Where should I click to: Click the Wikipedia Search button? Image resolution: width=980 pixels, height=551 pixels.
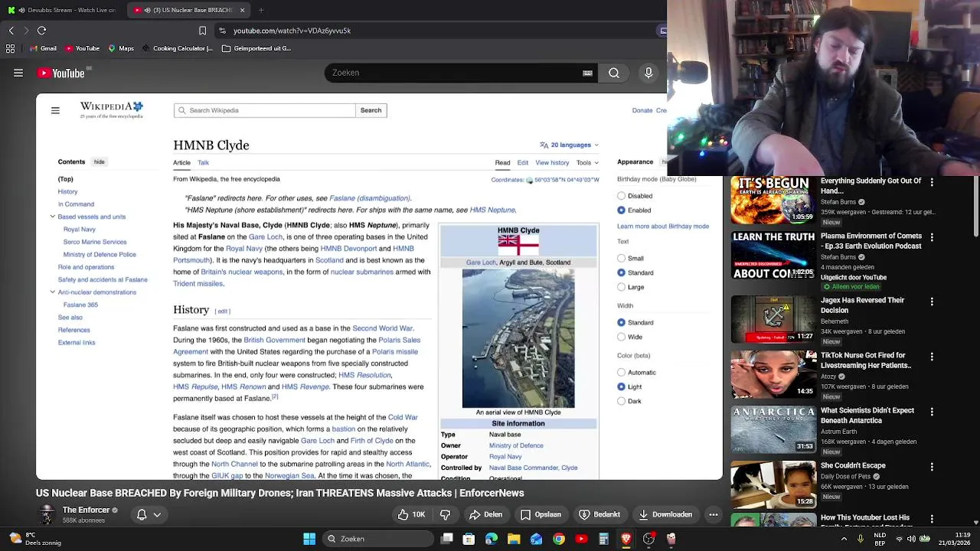click(371, 110)
